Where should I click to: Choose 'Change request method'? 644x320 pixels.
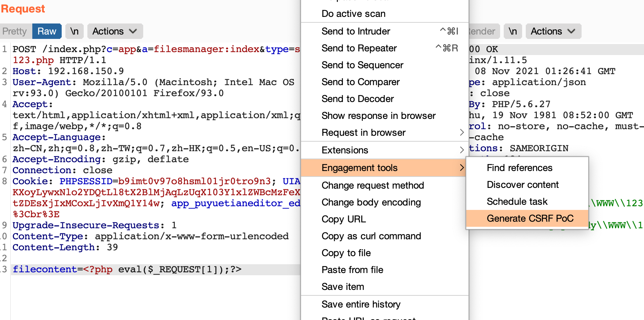pos(384,185)
